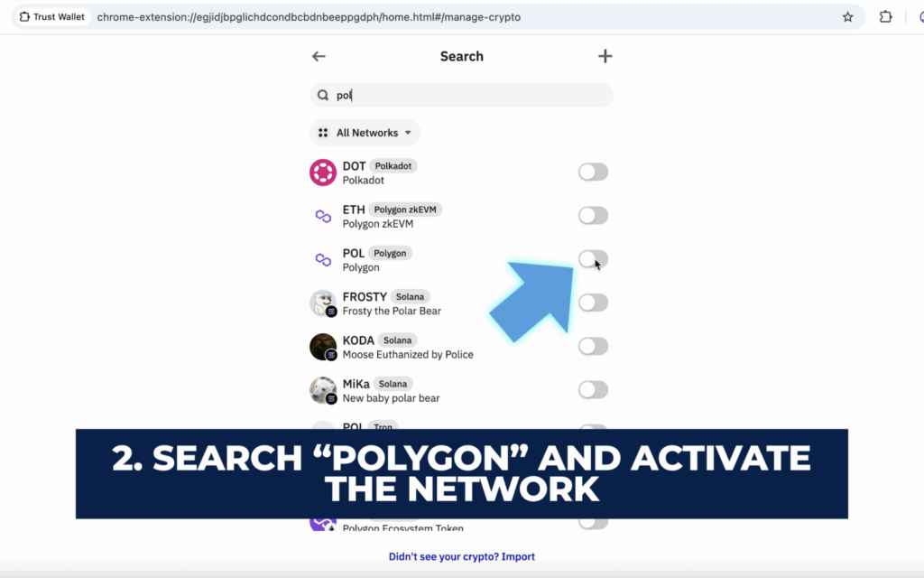Open the All Networks dropdown
Viewport: 924px width, 578px height.
(x=365, y=133)
